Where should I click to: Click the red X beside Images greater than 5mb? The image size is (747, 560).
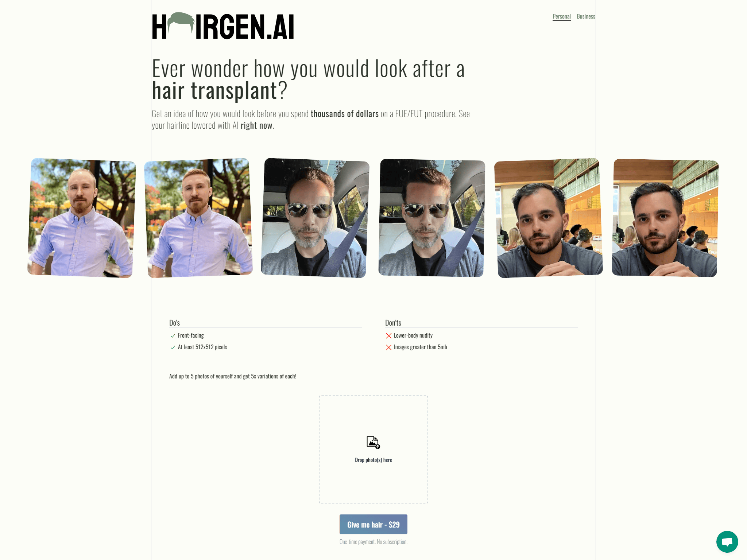[389, 347]
